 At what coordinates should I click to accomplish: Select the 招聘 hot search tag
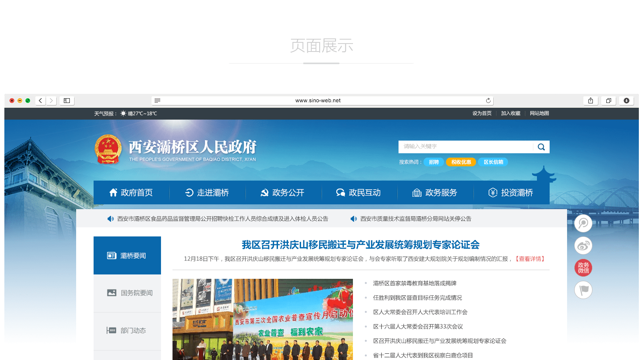pos(434,162)
